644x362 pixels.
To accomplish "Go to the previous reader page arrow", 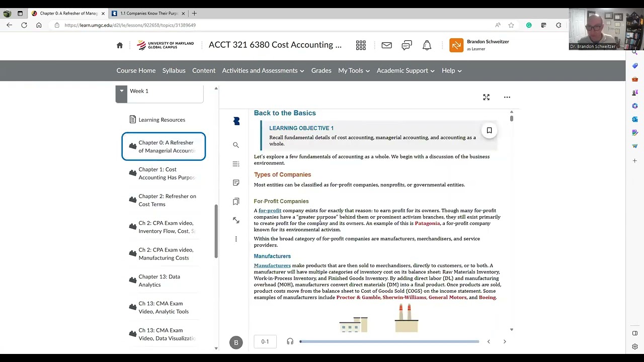I will click(x=488, y=342).
